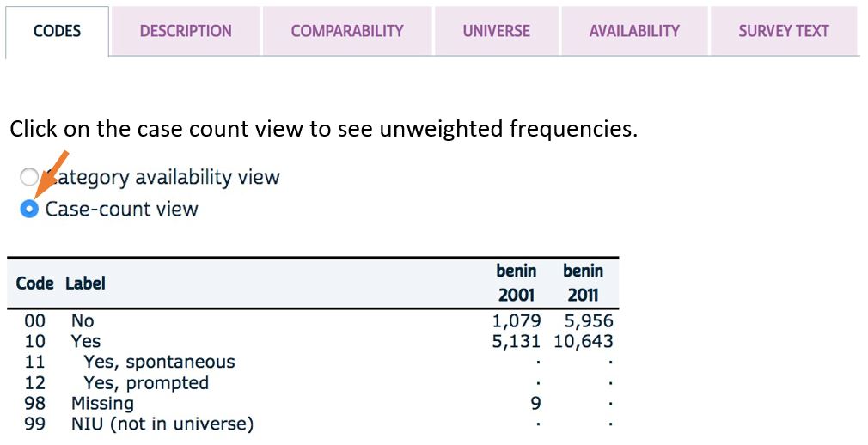
Task: Open the DESCRIPTION tab
Action: click(186, 31)
